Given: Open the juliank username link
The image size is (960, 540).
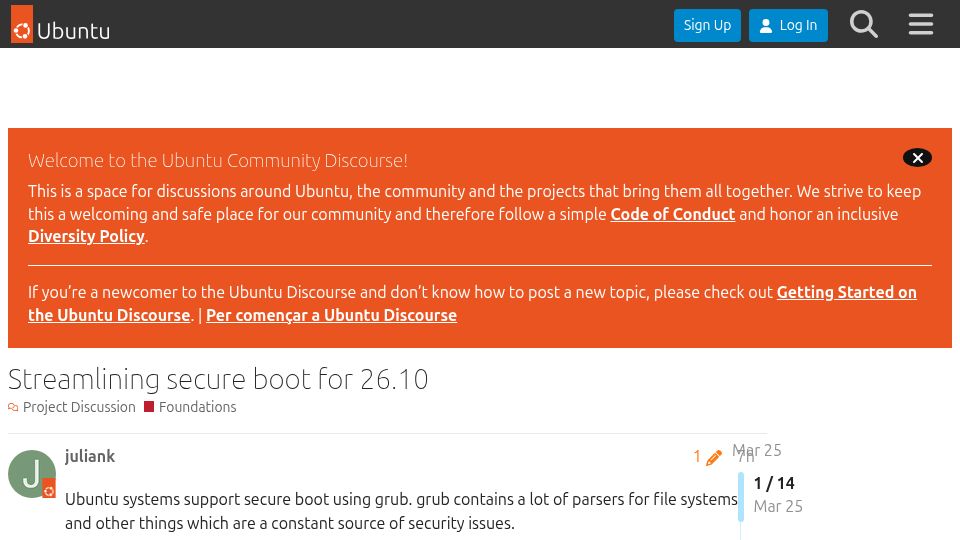Looking at the screenshot, I should [x=90, y=456].
